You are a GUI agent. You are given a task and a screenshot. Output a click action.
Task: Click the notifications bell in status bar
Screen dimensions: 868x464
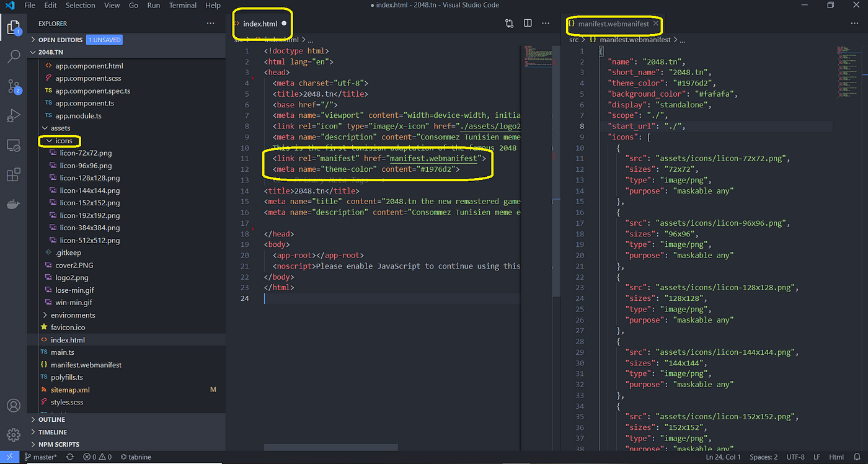[856, 457]
